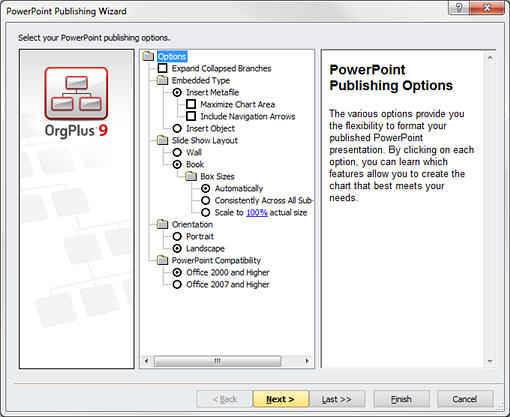
Task: Click the Finish button
Action: tap(401, 399)
